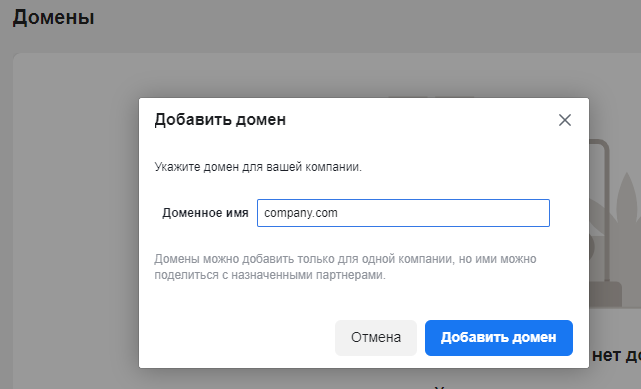Click the Добавить домен dialog title

(220, 120)
